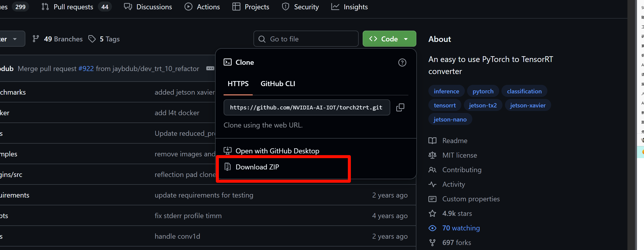Click the star icon beside 4.9k stars
The image size is (644, 250).
click(x=432, y=213)
